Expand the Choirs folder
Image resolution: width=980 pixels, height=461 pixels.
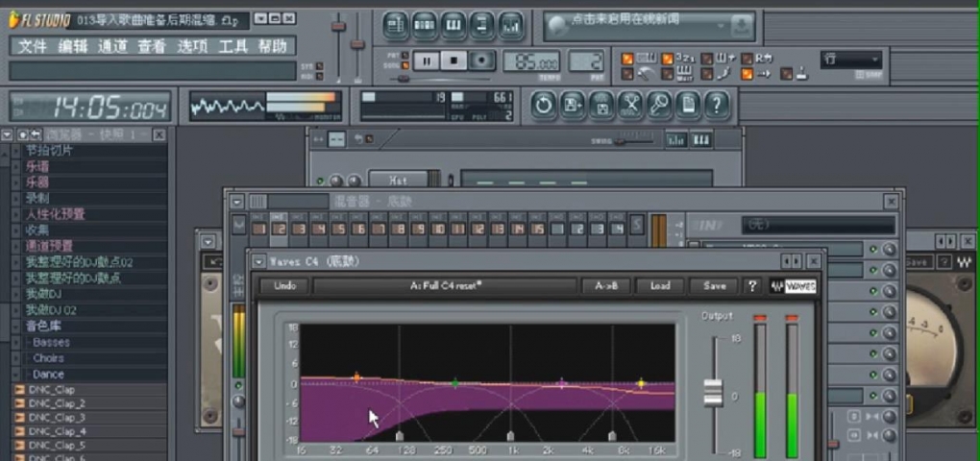coord(16,358)
